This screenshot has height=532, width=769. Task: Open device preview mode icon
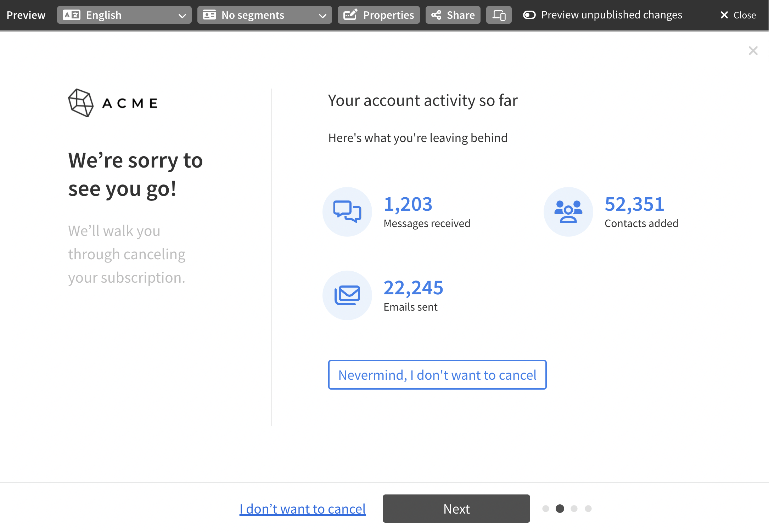(499, 15)
